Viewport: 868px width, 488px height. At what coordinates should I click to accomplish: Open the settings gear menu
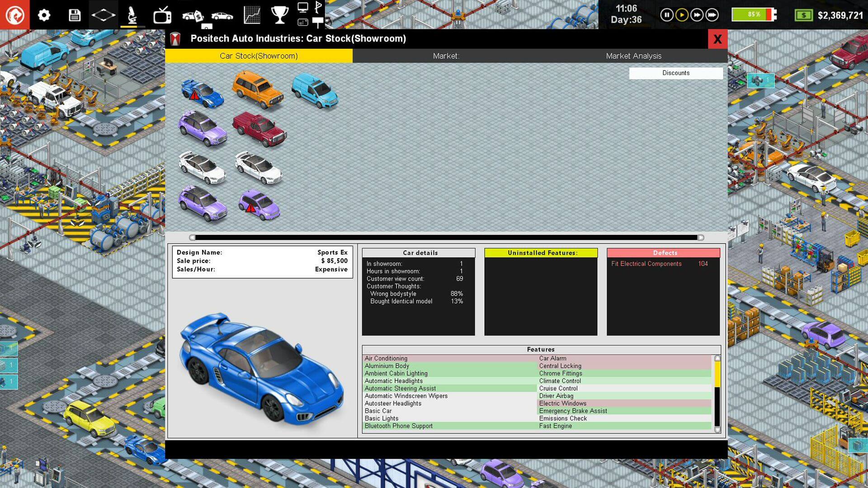(x=44, y=15)
